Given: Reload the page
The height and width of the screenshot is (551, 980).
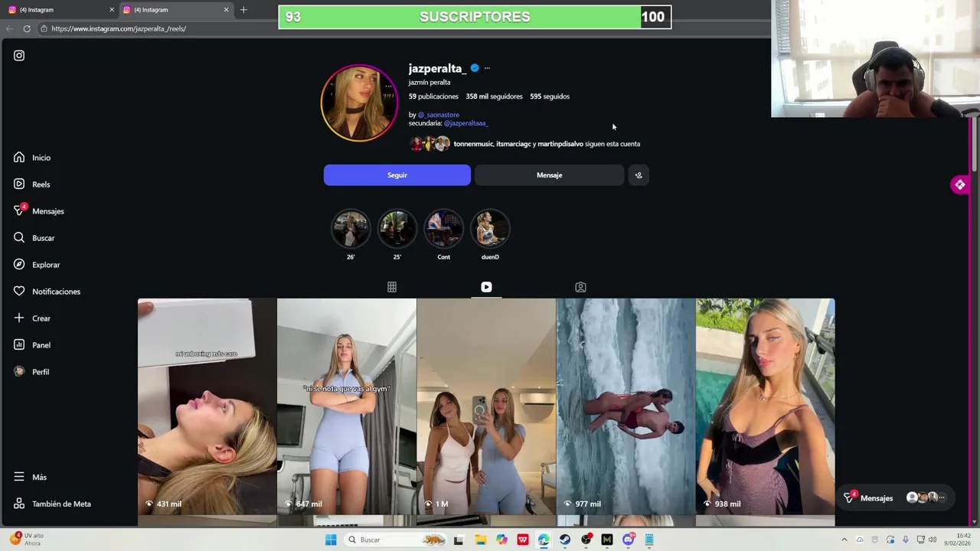Looking at the screenshot, I should (27, 28).
